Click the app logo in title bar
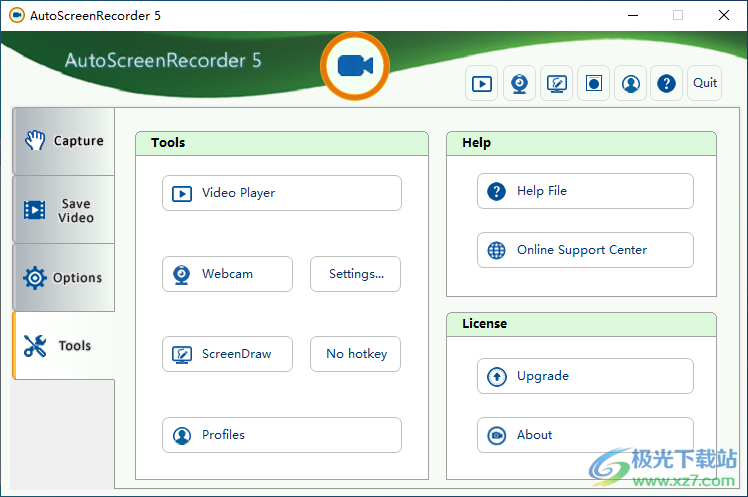748x497 pixels. click(17, 15)
